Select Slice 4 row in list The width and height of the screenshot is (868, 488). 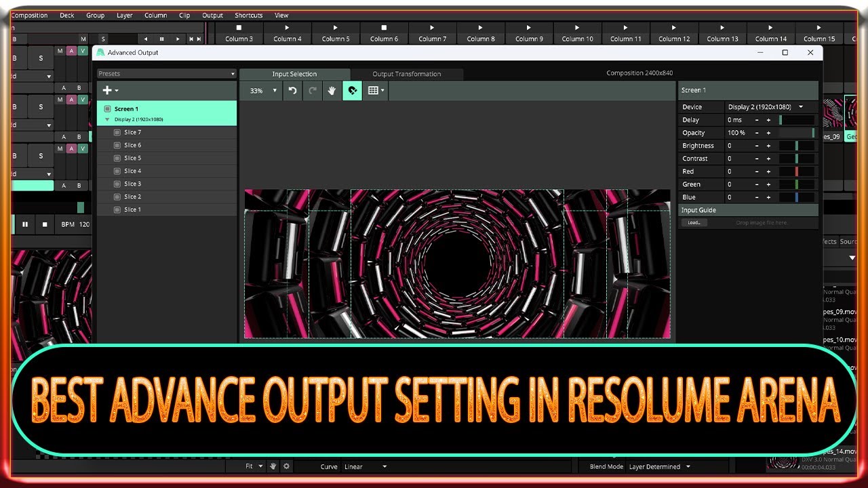point(167,171)
